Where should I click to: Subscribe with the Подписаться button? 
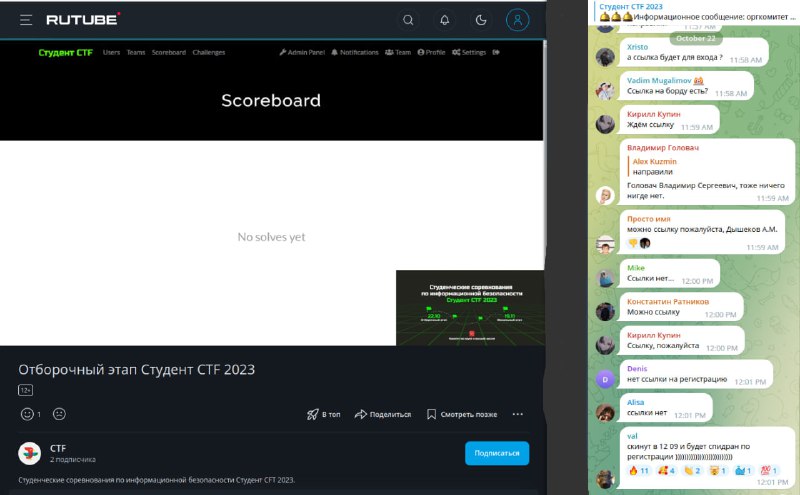[x=497, y=453]
